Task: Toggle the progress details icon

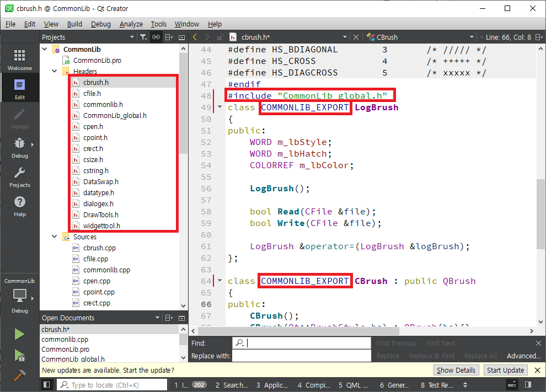Action: (512, 385)
